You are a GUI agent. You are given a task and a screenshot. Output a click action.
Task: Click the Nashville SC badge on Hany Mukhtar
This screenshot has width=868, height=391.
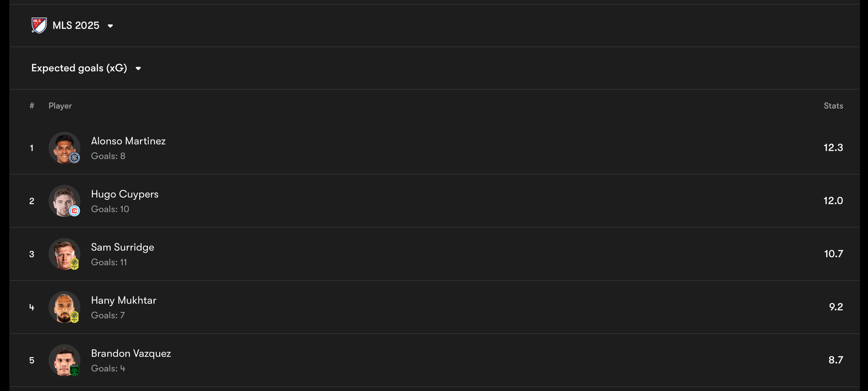pyautogui.click(x=75, y=317)
